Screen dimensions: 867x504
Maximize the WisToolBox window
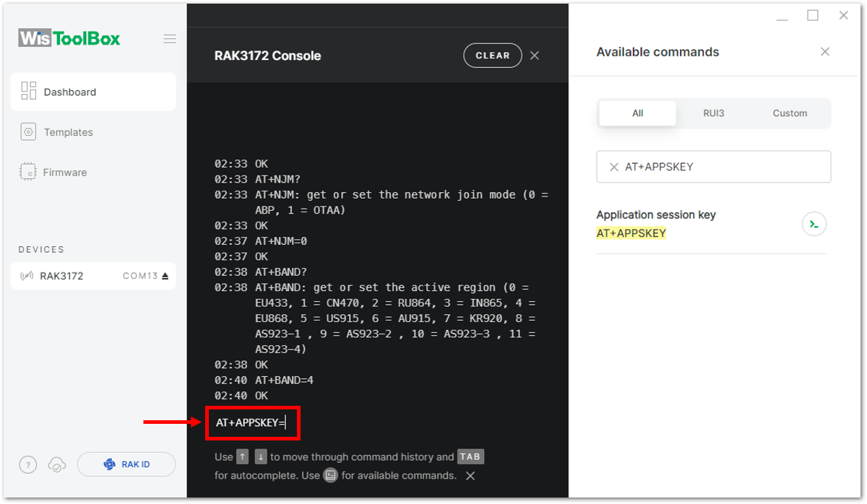[813, 15]
